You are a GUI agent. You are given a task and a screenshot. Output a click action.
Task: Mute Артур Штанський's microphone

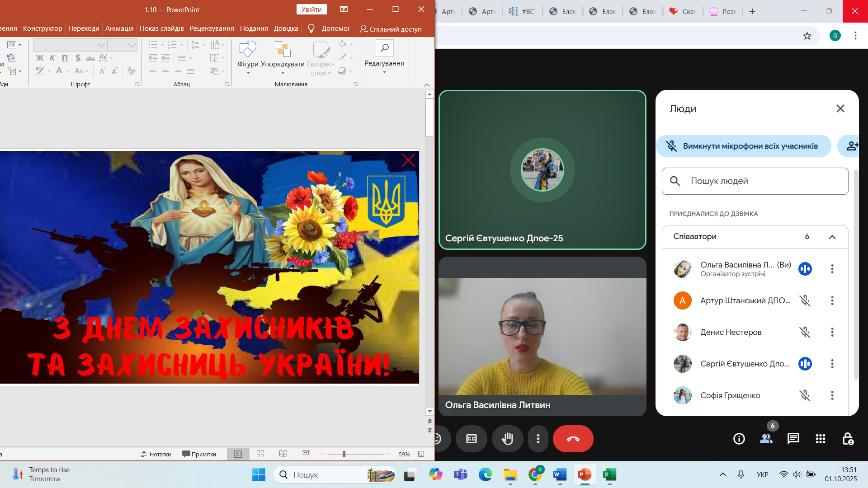point(805,300)
